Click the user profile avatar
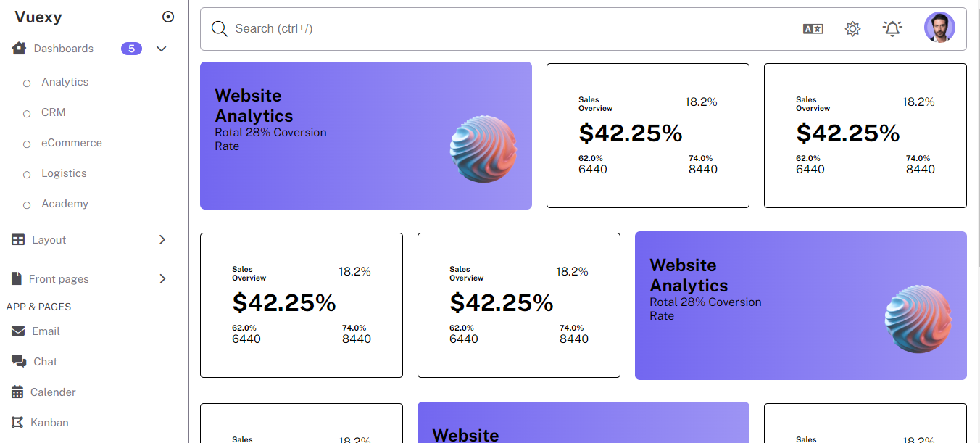The width and height of the screenshot is (980, 443). click(x=939, y=28)
